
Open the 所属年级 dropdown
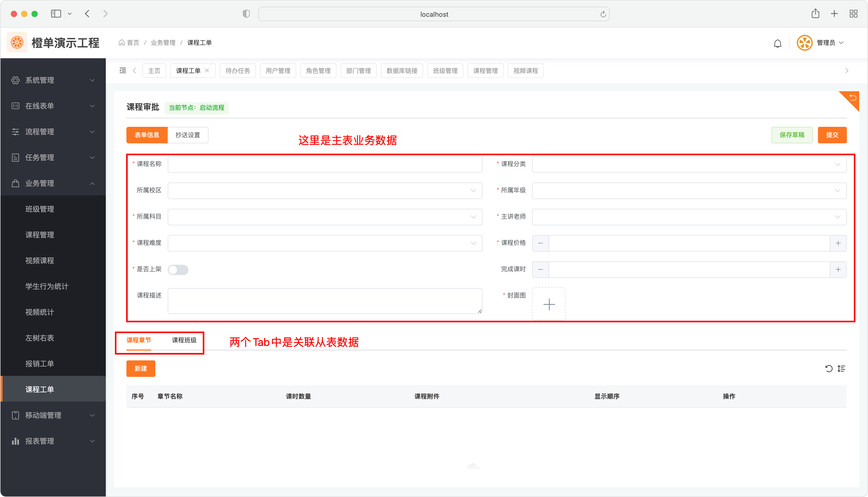pos(689,190)
